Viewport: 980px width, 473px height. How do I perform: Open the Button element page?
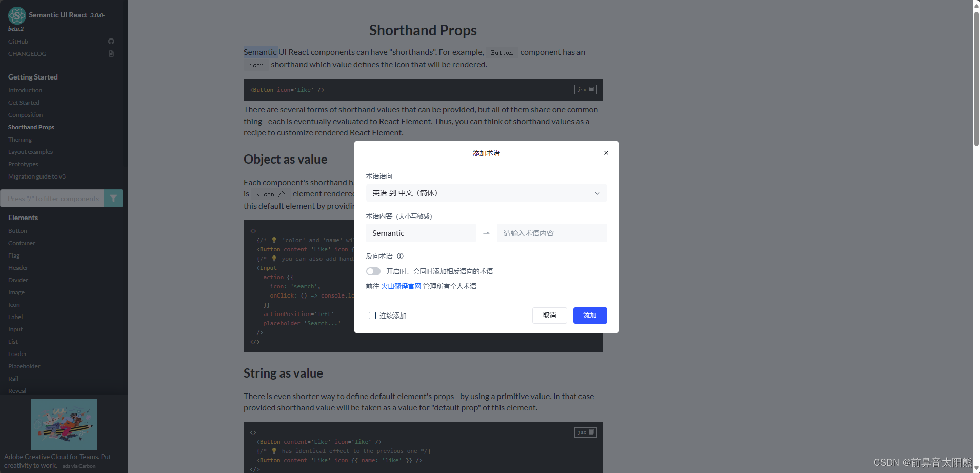(x=17, y=231)
